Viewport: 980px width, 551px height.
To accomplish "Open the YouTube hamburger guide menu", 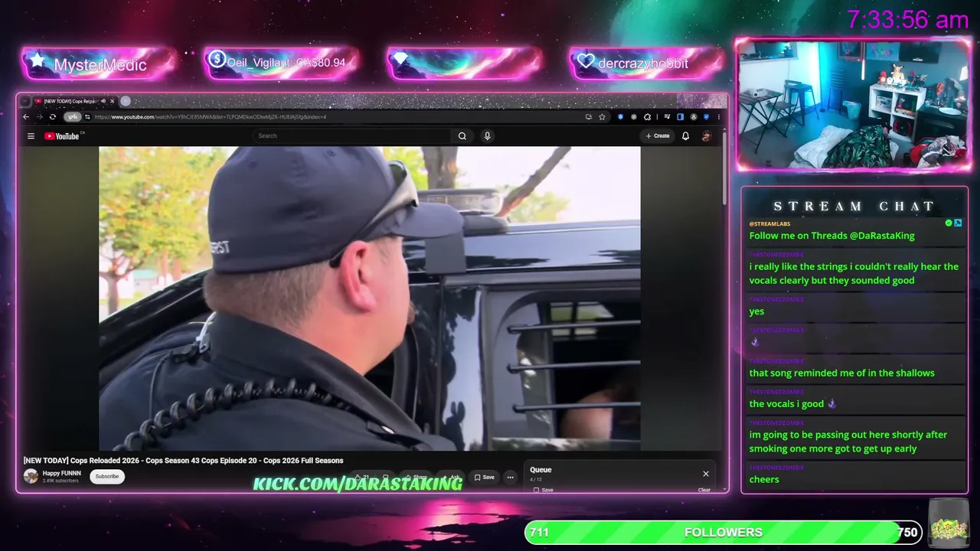I will click(31, 136).
